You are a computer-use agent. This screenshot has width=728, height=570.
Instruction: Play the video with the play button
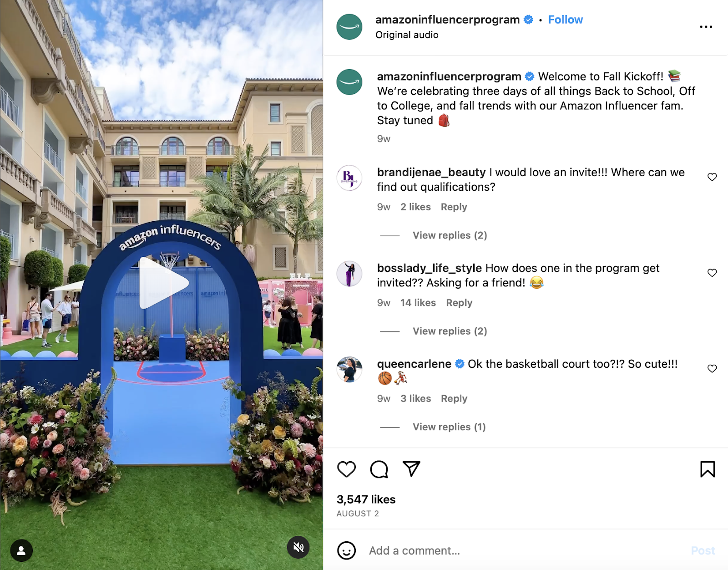pos(163,283)
